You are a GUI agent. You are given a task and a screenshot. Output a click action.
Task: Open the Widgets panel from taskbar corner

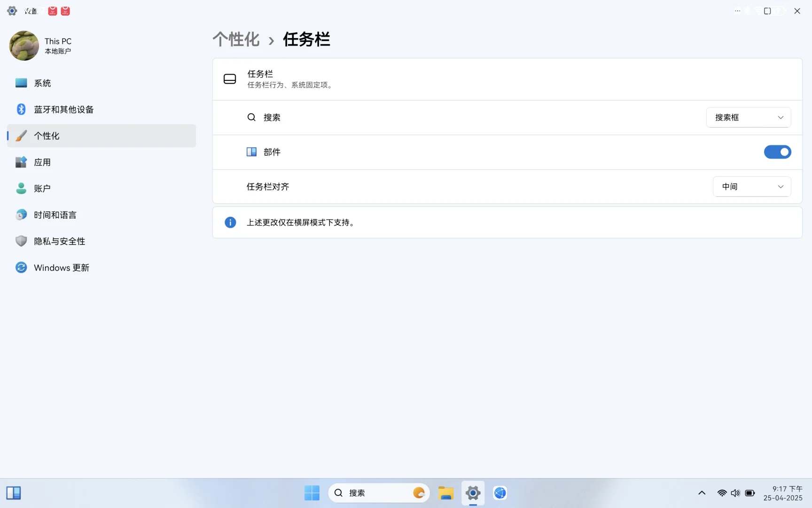click(14, 493)
